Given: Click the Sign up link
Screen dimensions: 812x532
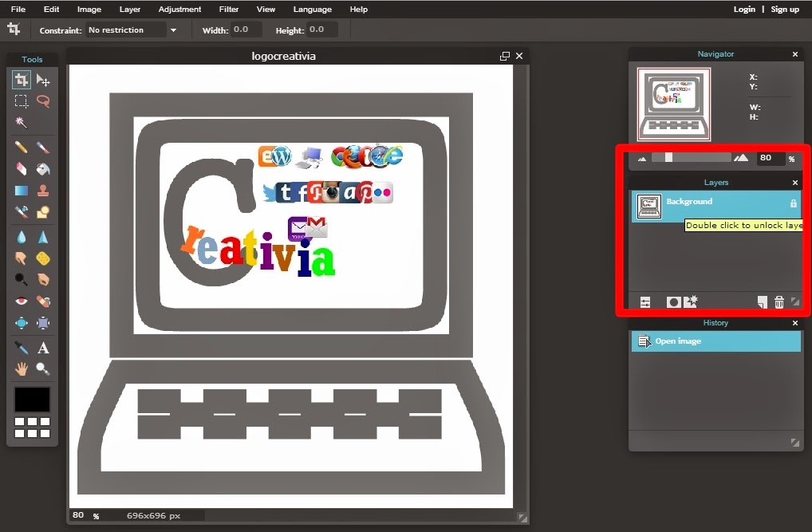Looking at the screenshot, I should click(785, 10).
